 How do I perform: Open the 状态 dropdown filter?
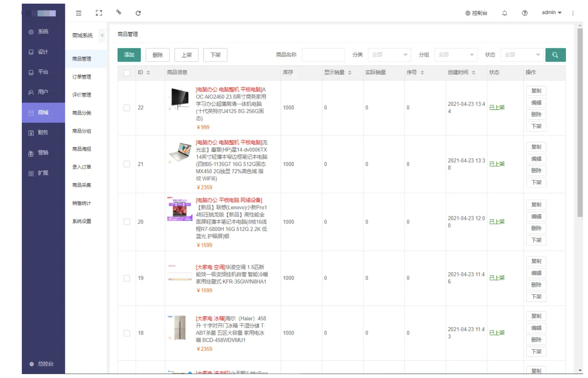coord(522,55)
